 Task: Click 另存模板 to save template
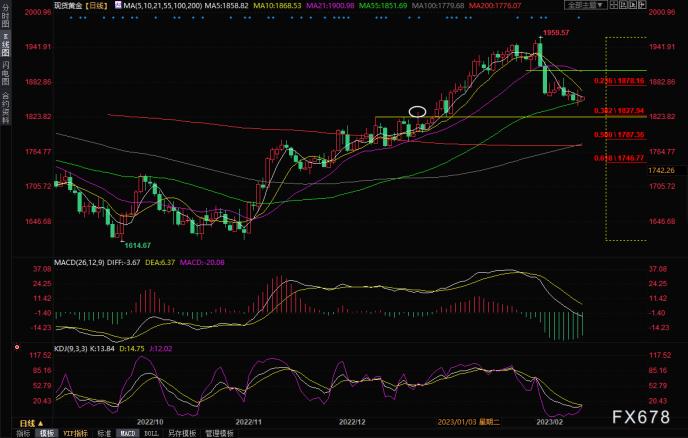click(x=182, y=434)
